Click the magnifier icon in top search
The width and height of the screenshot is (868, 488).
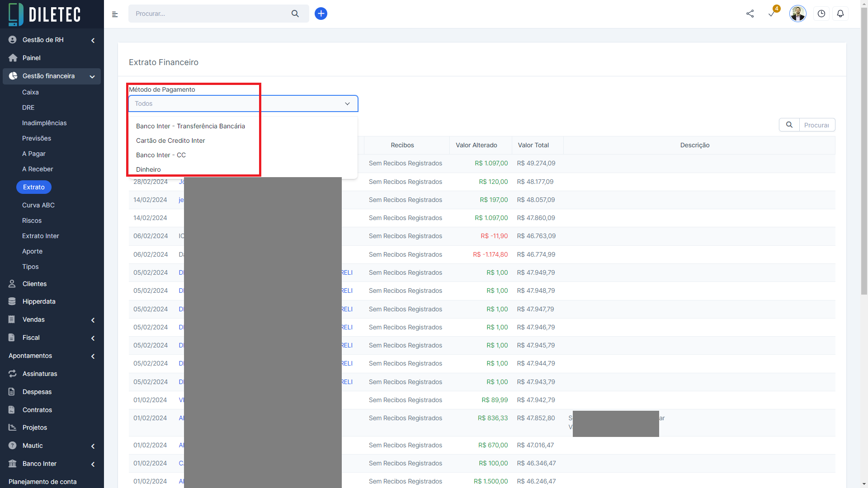pos(295,14)
